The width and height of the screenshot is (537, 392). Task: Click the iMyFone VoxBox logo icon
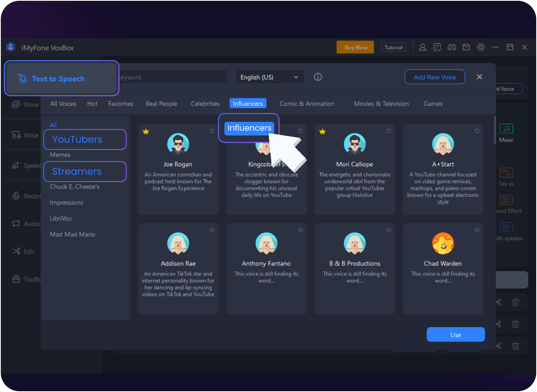[x=11, y=47]
